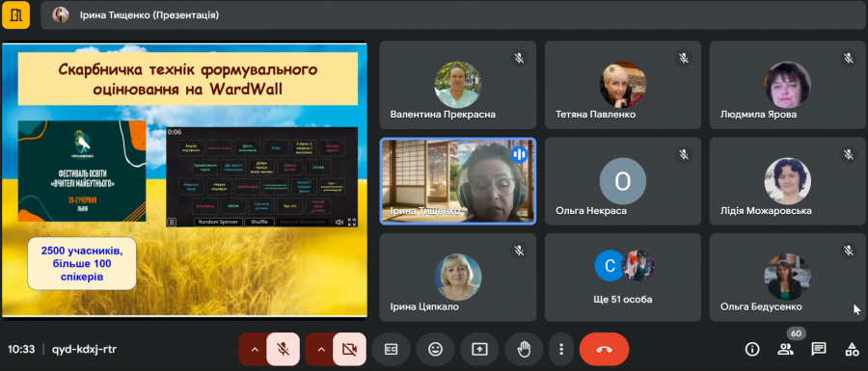The image size is (868, 371).
Task: Toggle closed captions
Action: [x=391, y=349]
